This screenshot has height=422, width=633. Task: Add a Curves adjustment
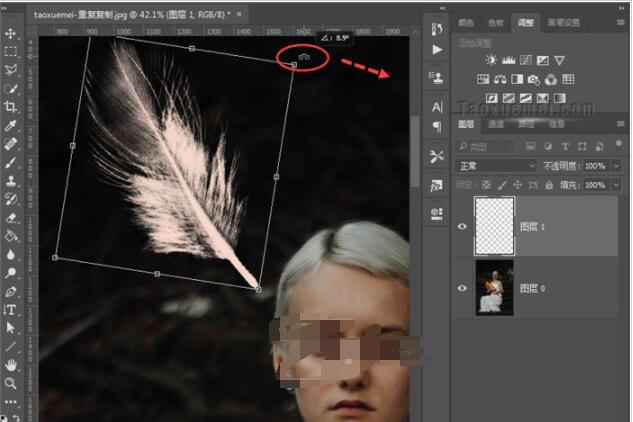coord(526,61)
